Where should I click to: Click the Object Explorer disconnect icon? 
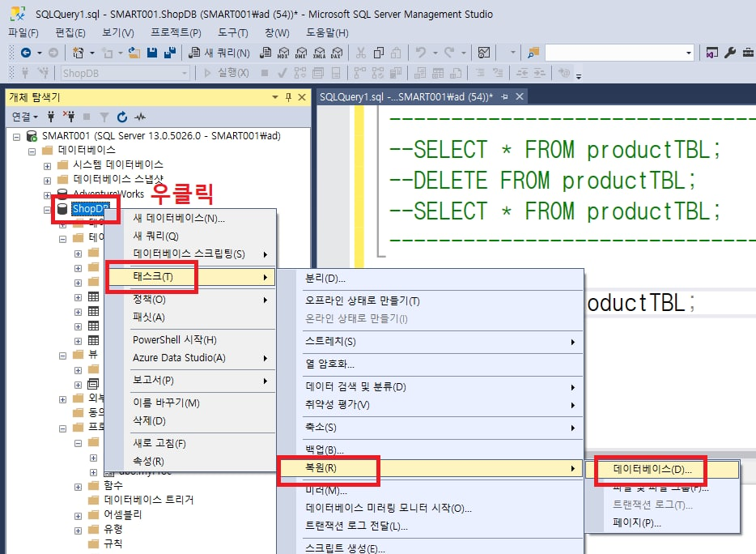(69, 117)
